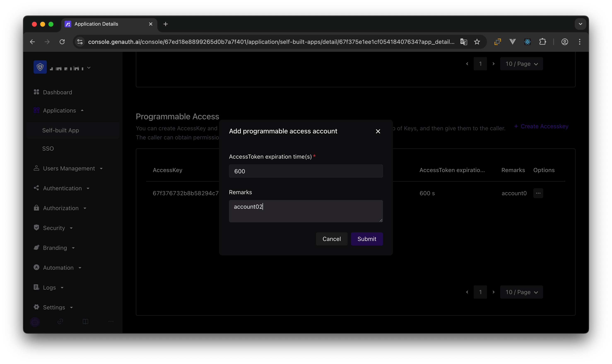
Task: Click the purple chat bot icon in sidebar footer
Action: pos(35,322)
